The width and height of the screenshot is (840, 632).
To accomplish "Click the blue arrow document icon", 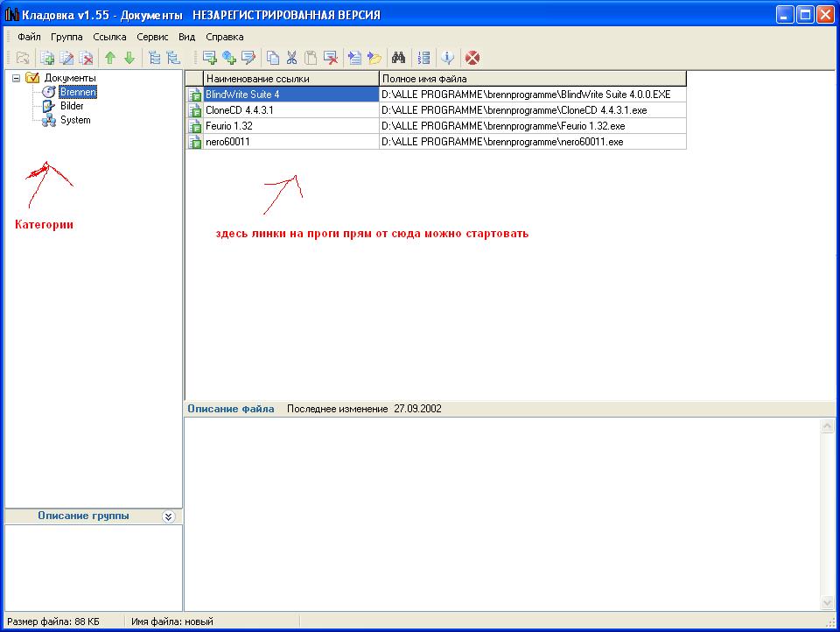I will coord(354,58).
